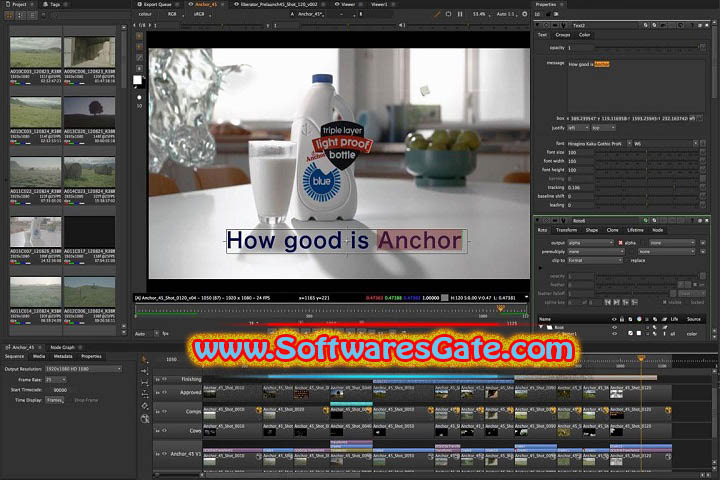Open the Roto output alpha dropdown
Image resolution: width=720 pixels, height=480 pixels.
591,243
